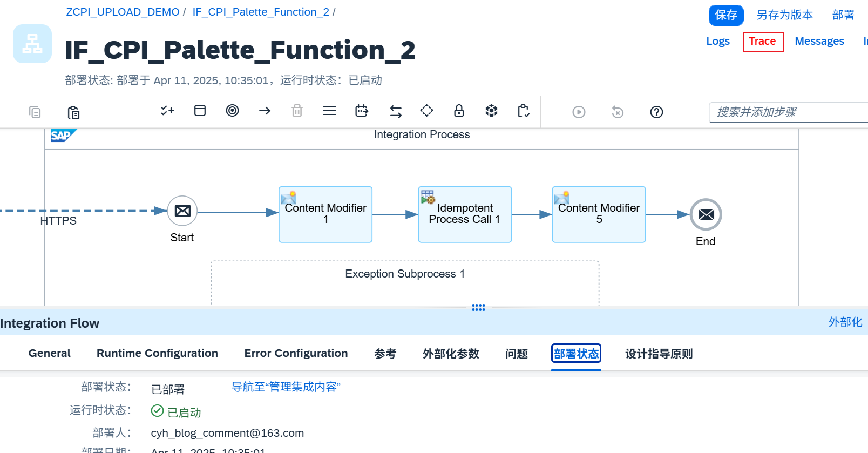Select the Start message event
The image size is (868, 453).
182,211
